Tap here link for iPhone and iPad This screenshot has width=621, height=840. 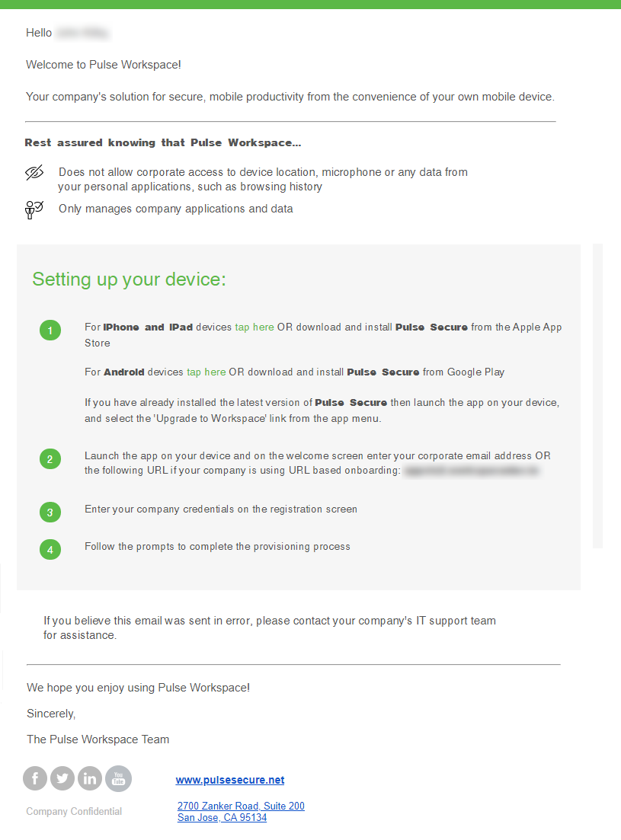[x=254, y=327]
